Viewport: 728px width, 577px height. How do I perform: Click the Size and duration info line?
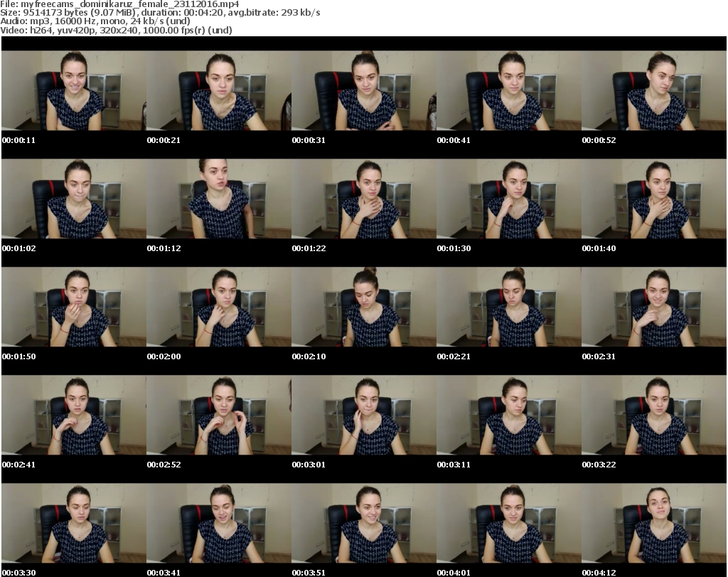coord(160,13)
